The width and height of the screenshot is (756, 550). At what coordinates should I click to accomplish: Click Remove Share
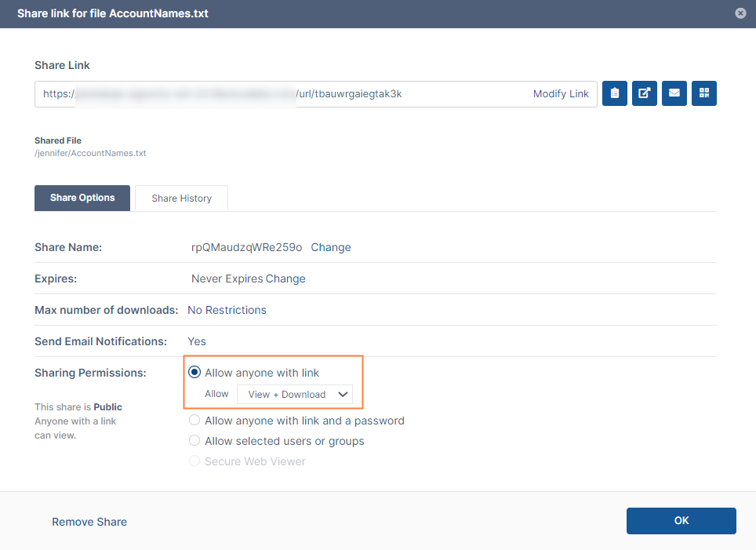(x=89, y=522)
